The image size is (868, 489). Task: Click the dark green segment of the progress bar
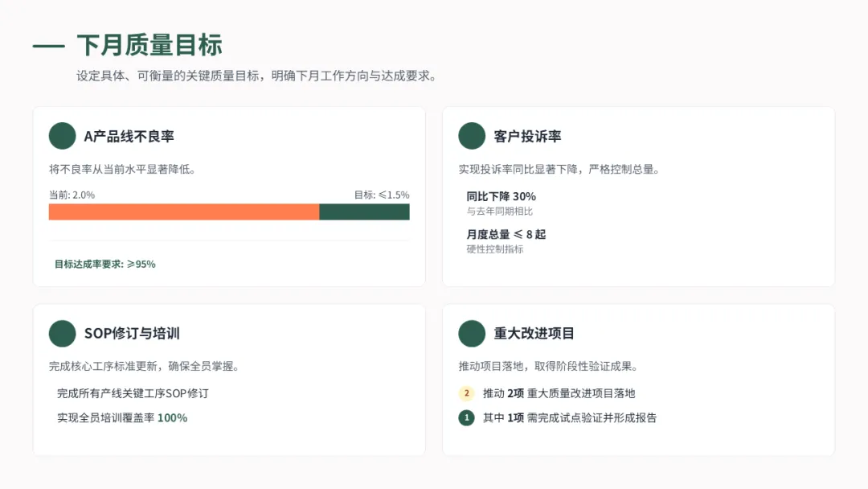364,212
